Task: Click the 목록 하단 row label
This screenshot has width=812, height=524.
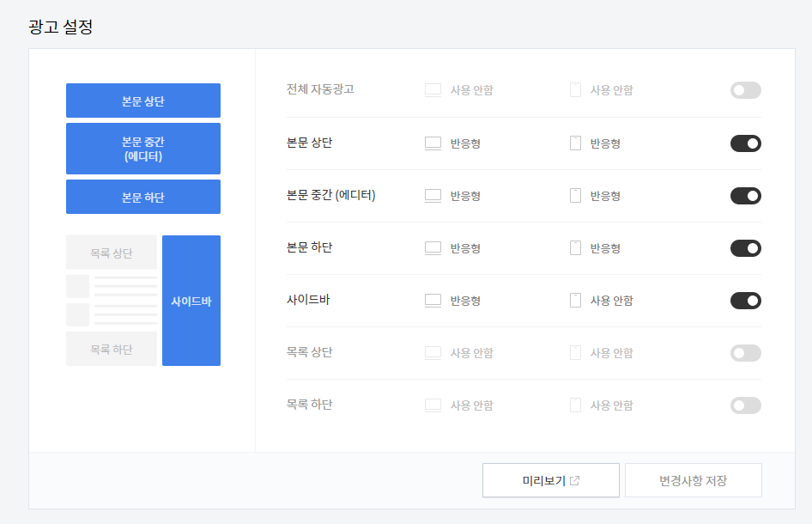Action: click(x=309, y=405)
